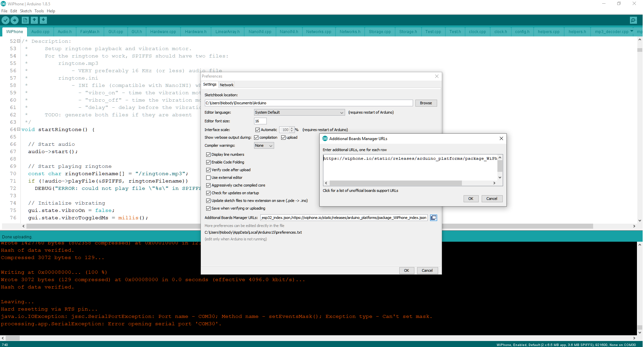
Task: Create a new sketch via the toolbar icon
Action: (x=25, y=20)
